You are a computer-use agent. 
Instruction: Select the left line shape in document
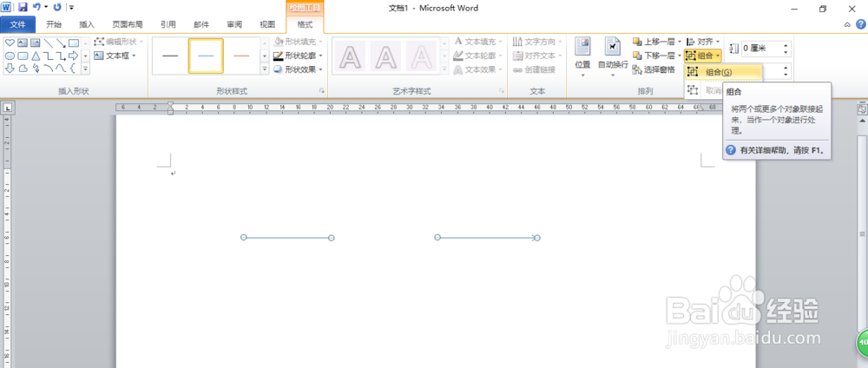[287, 238]
